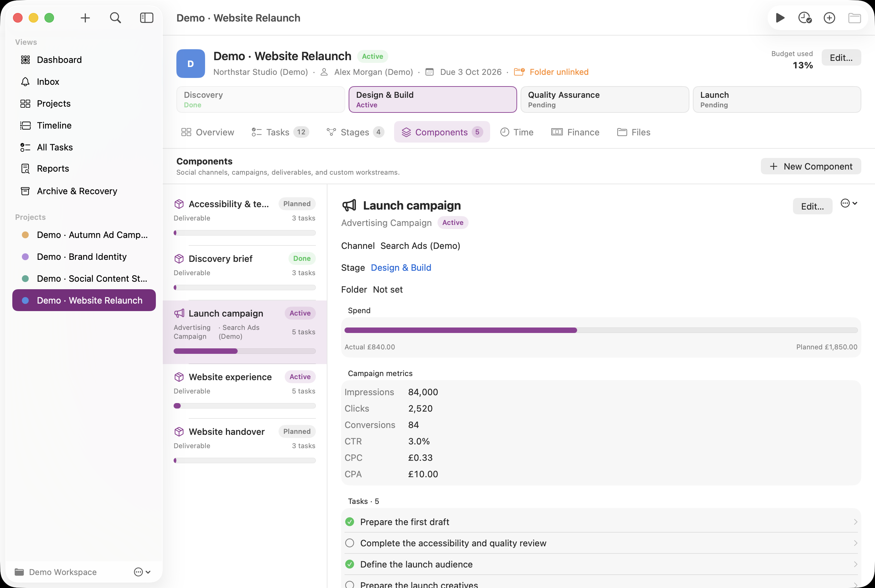This screenshot has height=588, width=875.
Task: Switch to the Time tab
Action: click(516, 132)
